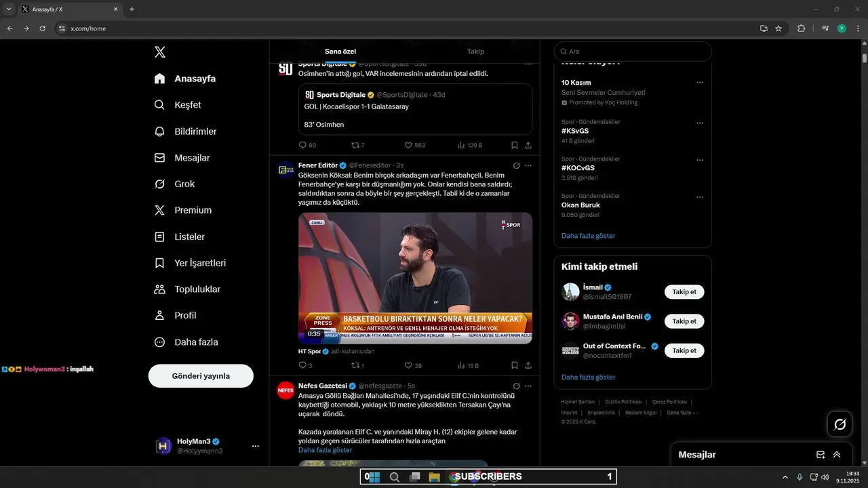This screenshot has height=488, width=868.
Task: Click Grok icon on Fener Editör post
Action: tap(516, 165)
